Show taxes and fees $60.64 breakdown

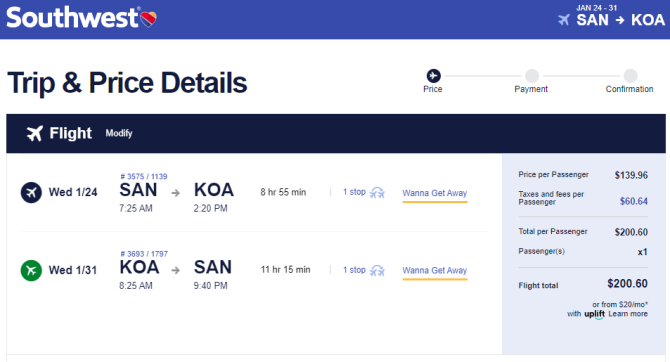[634, 201]
